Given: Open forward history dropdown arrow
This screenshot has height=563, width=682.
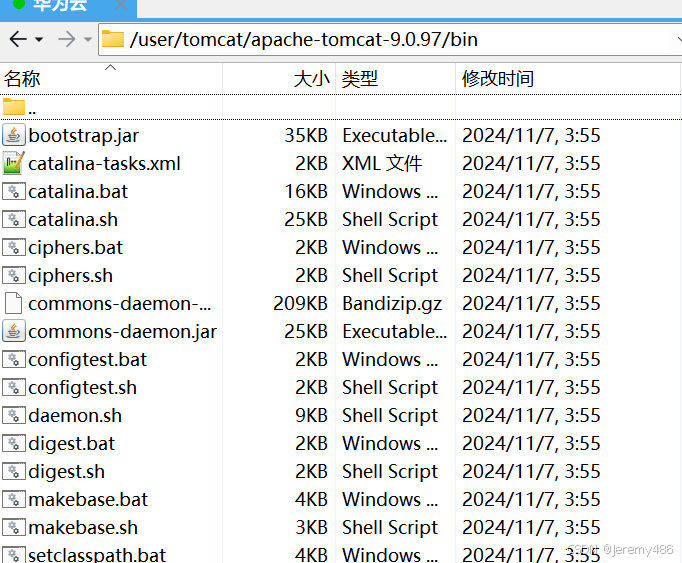Looking at the screenshot, I should [88, 40].
